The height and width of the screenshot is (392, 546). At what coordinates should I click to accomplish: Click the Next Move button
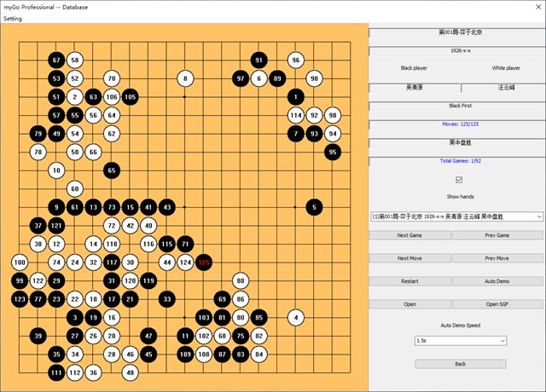tap(409, 258)
